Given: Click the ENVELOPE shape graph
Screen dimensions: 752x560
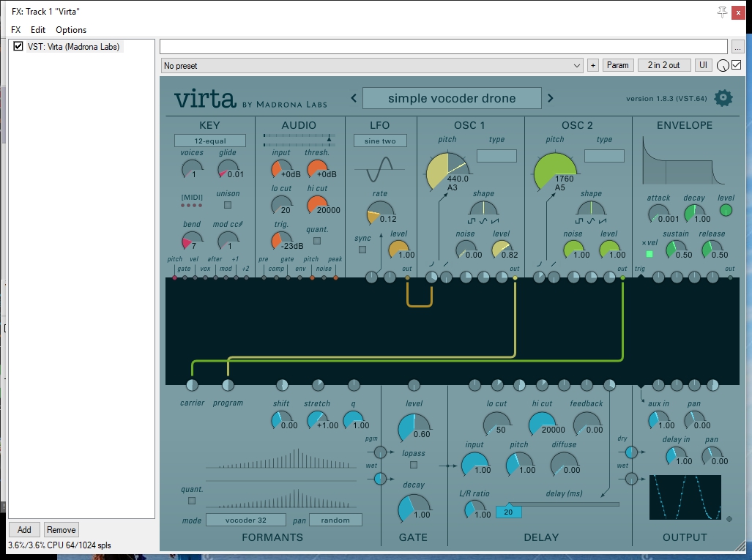Looking at the screenshot, I should coord(683,160).
